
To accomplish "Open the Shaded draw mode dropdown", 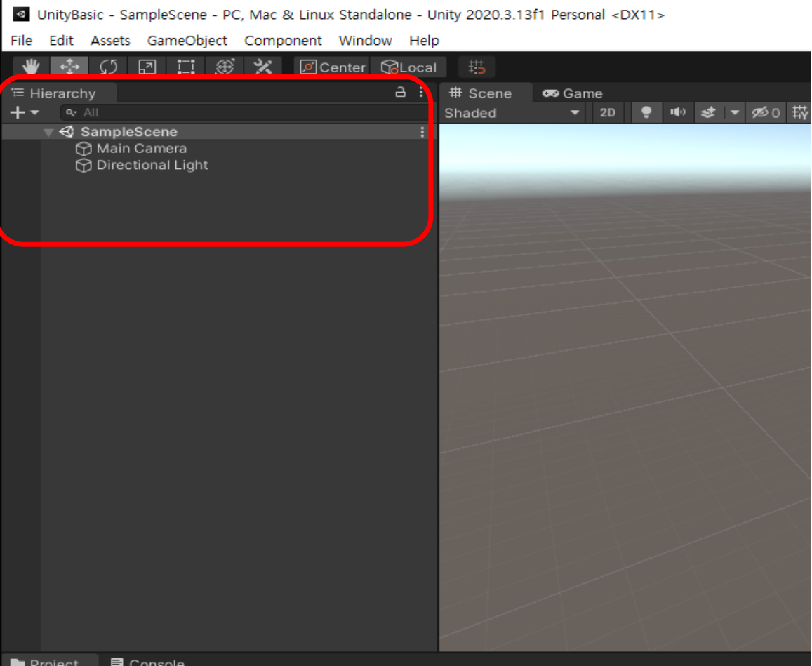I will (x=512, y=113).
